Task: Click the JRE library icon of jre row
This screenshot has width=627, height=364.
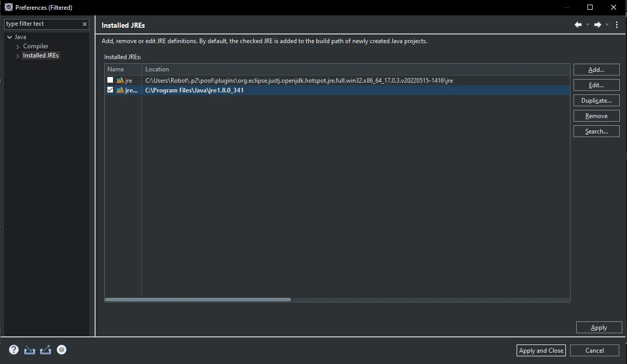Action: coord(120,81)
